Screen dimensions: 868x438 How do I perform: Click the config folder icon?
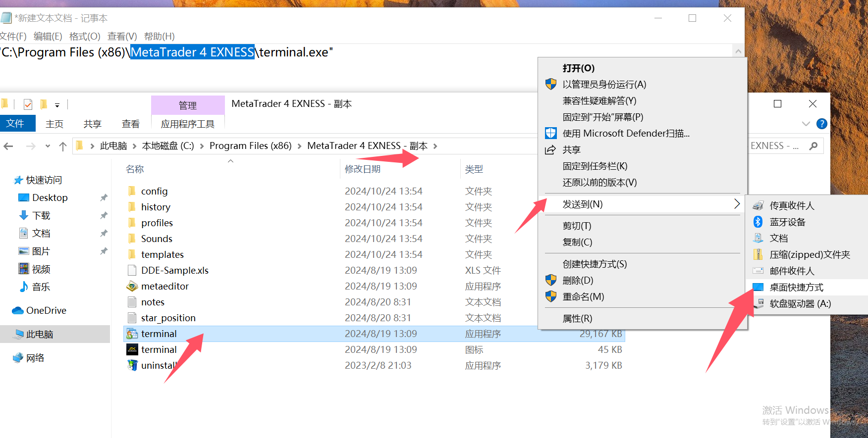click(132, 191)
